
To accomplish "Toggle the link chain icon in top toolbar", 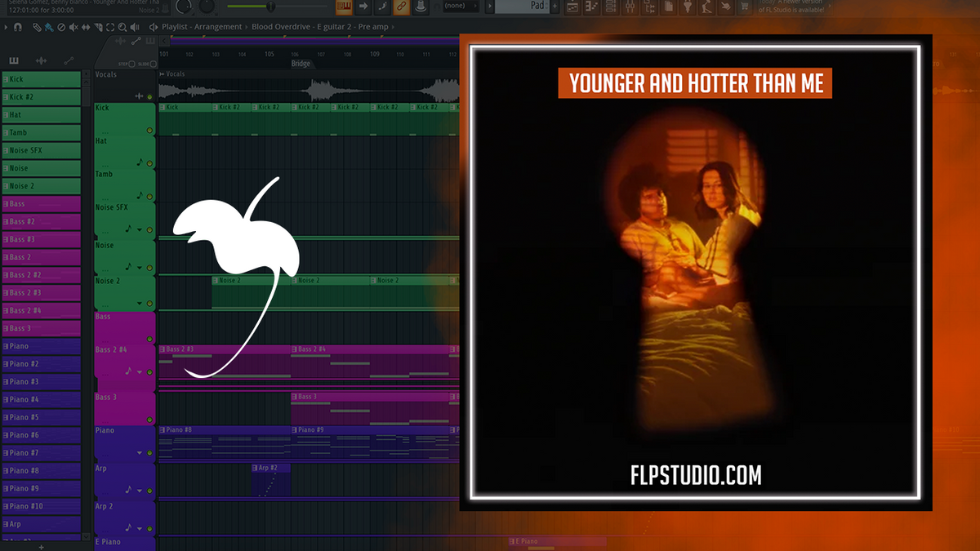I will click(402, 7).
